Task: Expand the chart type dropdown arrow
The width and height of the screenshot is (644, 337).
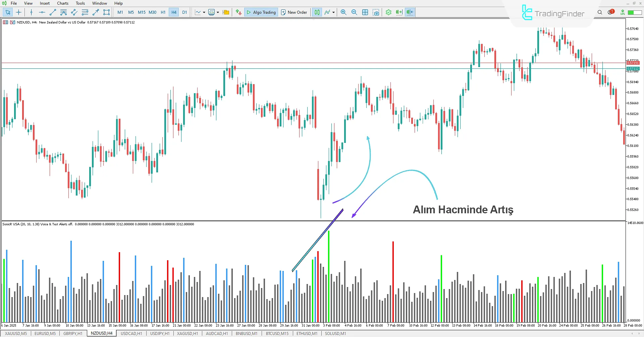Action: click(x=204, y=12)
